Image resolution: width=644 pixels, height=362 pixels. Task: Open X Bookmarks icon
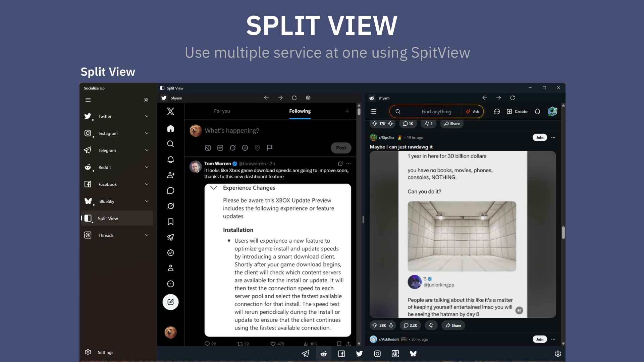point(170,222)
